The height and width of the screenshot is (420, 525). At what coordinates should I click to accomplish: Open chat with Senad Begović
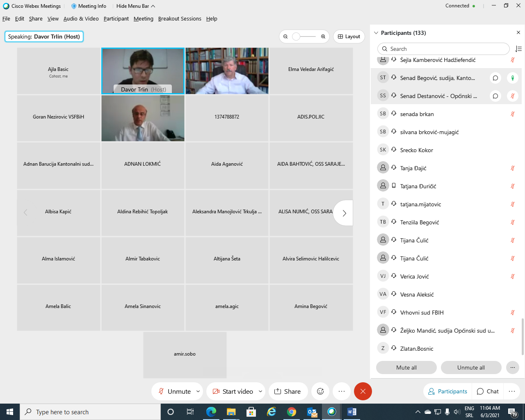[495, 78]
